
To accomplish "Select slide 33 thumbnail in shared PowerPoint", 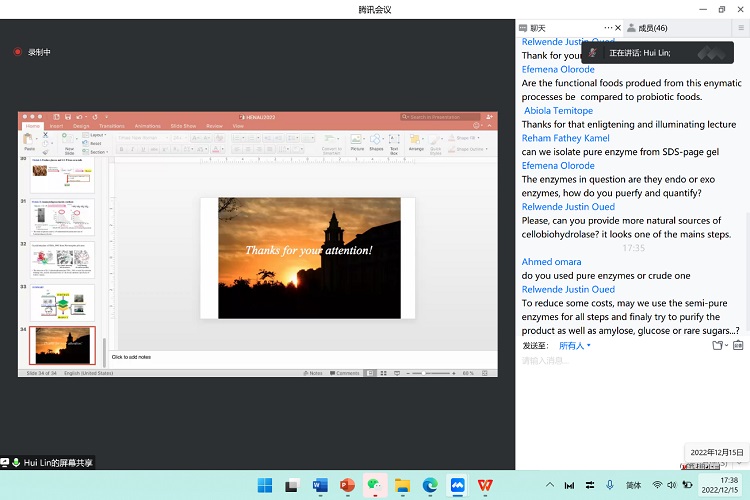I will (x=62, y=302).
